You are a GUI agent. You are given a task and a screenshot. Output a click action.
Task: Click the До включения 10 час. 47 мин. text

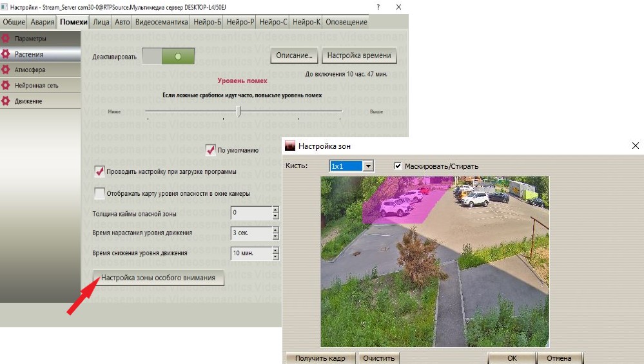[x=346, y=74]
